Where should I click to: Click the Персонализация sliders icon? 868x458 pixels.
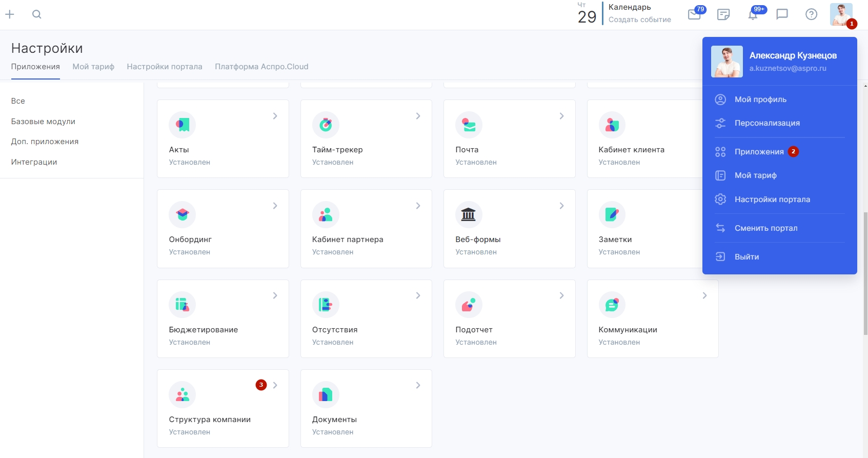pyautogui.click(x=720, y=123)
